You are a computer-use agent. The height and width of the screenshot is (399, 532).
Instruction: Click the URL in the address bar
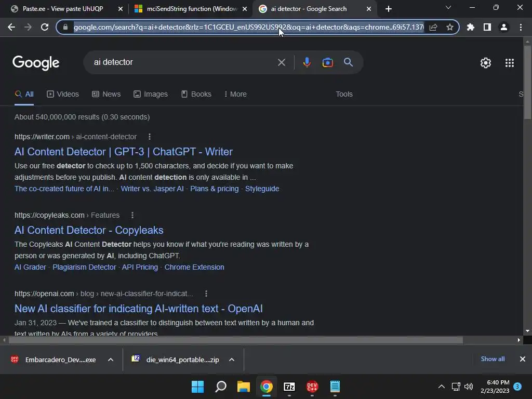248,27
